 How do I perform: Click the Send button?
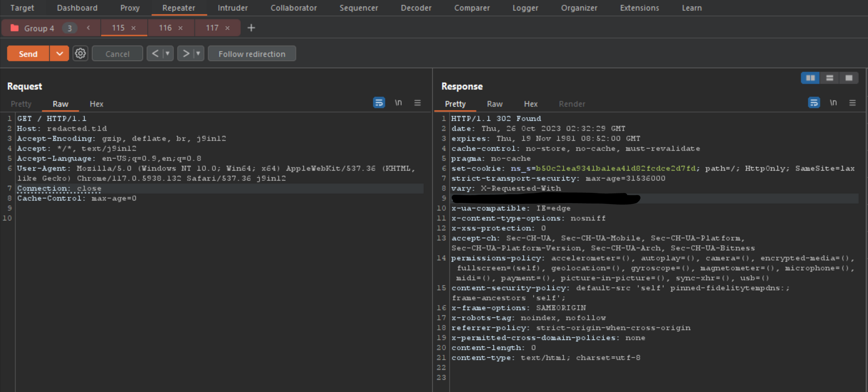point(28,53)
